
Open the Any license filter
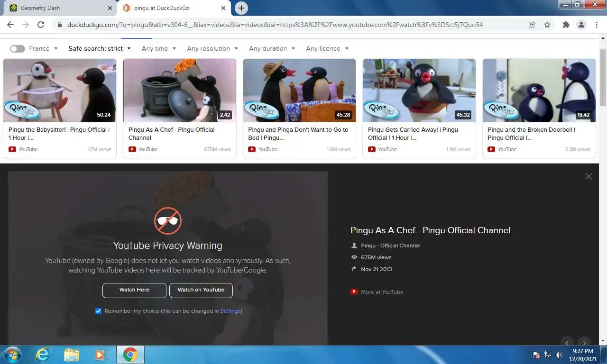pos(327,48)
